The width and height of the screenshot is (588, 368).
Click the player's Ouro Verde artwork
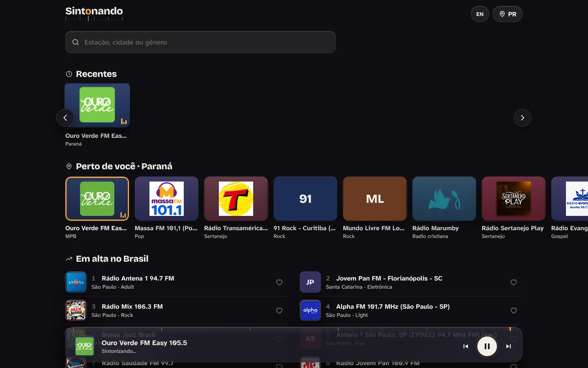coord(85,346)
